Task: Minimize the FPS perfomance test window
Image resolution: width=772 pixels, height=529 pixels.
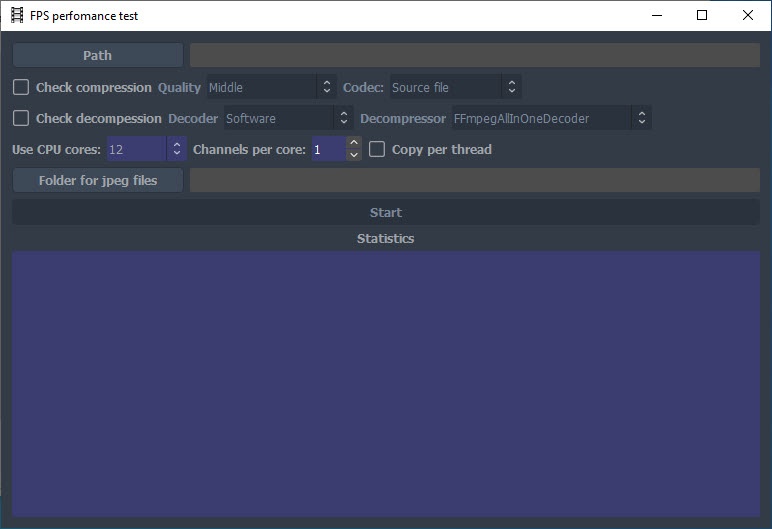Action: click(657, 15)
